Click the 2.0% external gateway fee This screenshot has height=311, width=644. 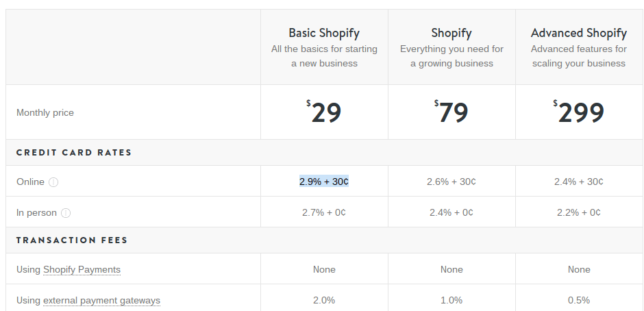point(324,300)
